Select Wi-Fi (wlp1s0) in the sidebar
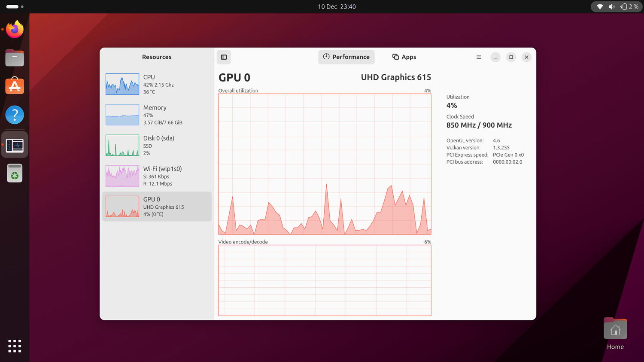 tap(157, 176)
